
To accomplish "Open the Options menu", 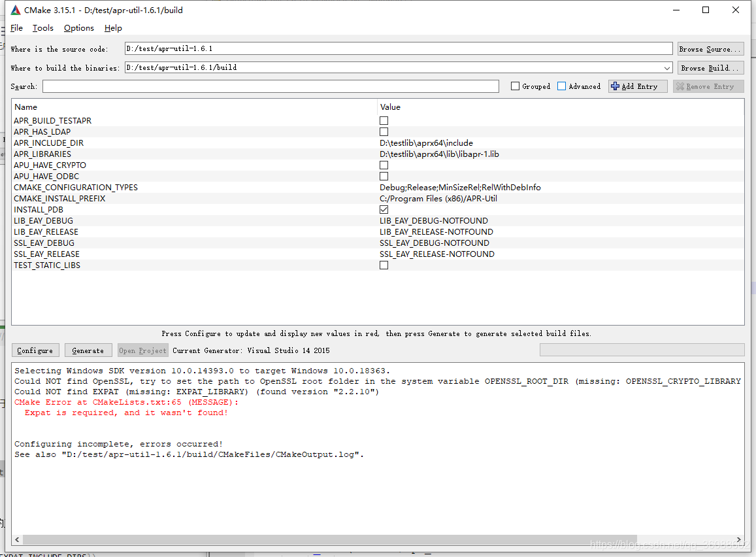I will (x=79, y=28).
